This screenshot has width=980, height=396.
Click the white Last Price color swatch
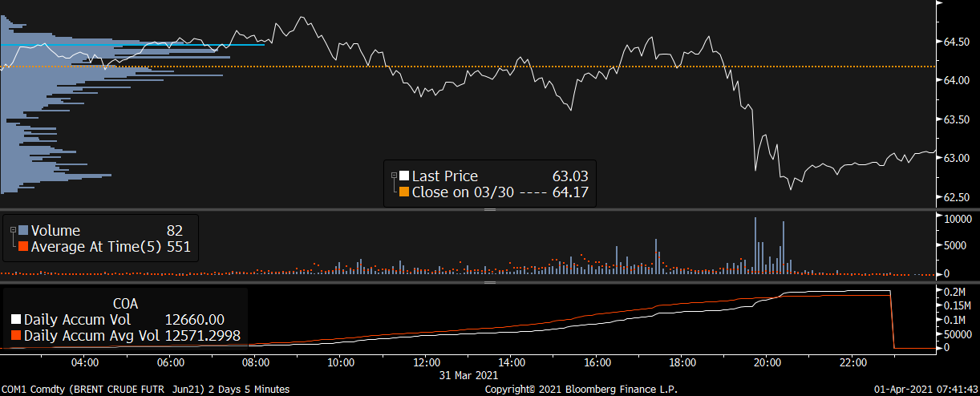(404, 176)
